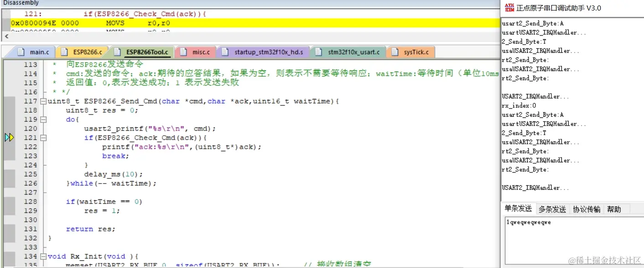Toggle a breakpoint beside the delay_ms(10) line
644x268 pixels.
coord(9,174)
